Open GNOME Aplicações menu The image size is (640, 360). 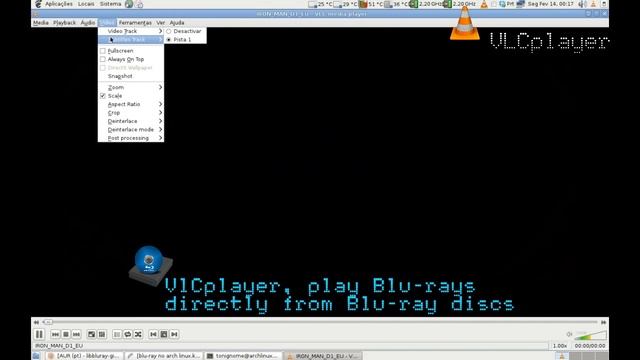(59, 4)
